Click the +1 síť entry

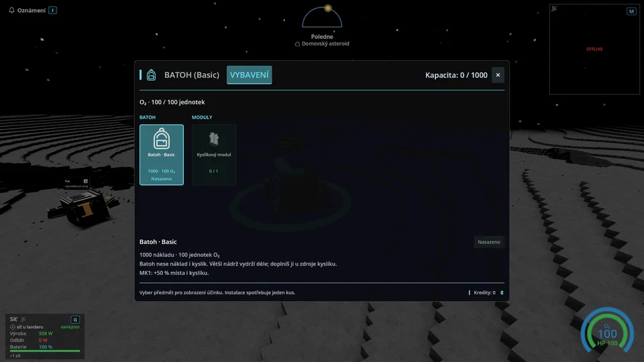[x=15, y=356]
